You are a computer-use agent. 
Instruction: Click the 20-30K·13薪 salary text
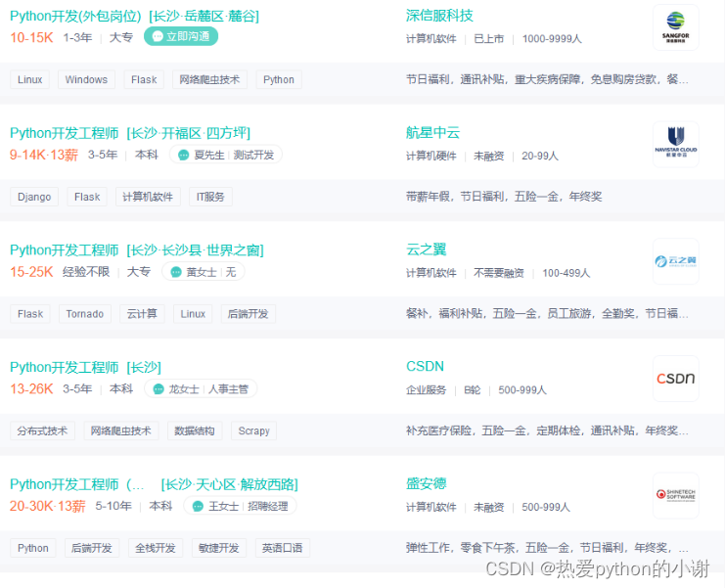click(x=48, y=506)
